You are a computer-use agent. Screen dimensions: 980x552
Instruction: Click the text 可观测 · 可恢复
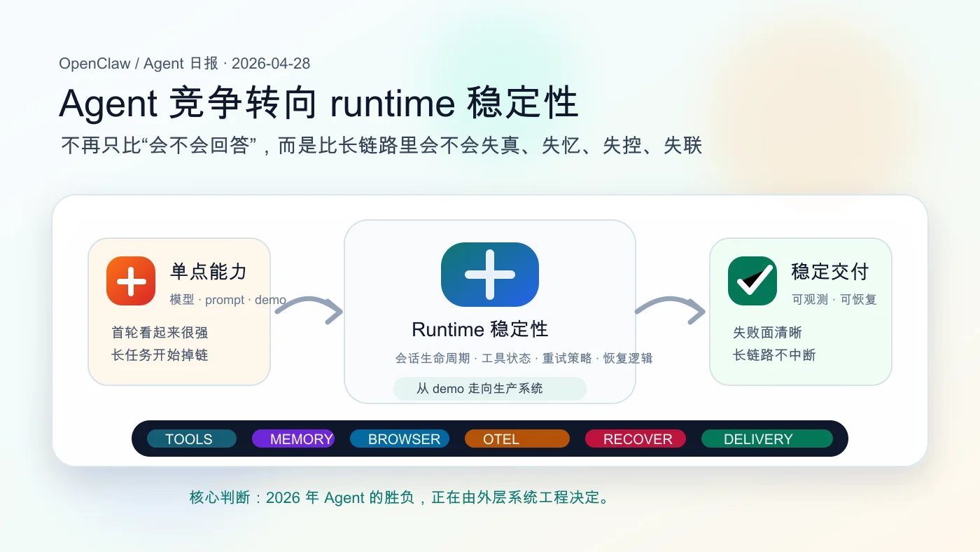point(834,300)
